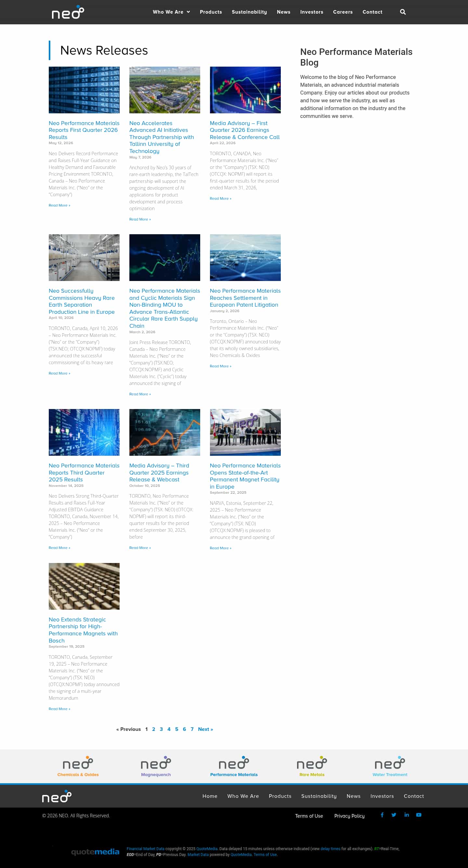Click the orange line chart thumbnail
Screen dimensions: 468x868
[164, 432]
